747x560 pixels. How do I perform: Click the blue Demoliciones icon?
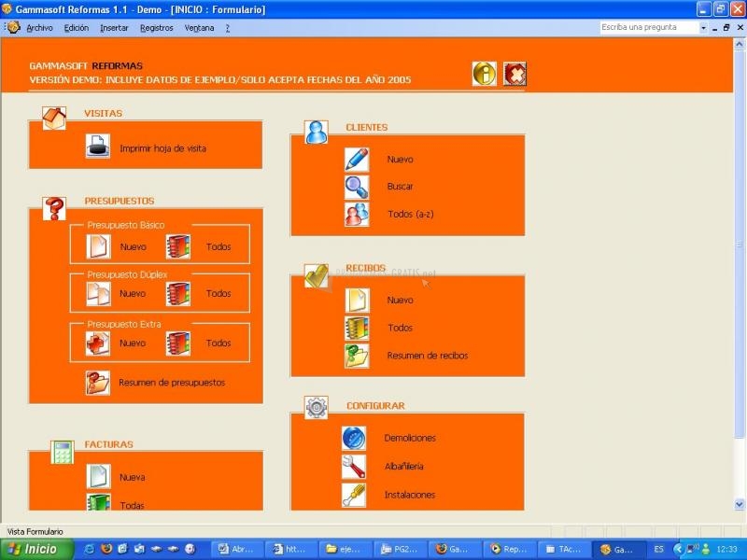354,438
